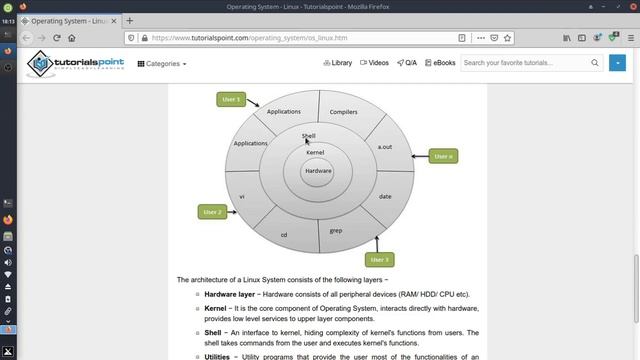The width and height of the screenshot is (640, 360).
Task: Click the Firefox icon in system panel
Action: click(x=8, y=220)
